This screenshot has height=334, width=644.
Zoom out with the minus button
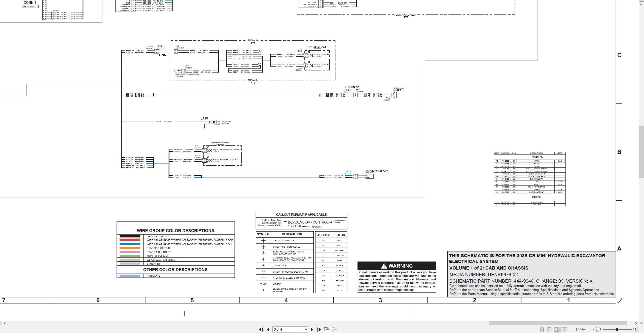[x=598, y=329]
